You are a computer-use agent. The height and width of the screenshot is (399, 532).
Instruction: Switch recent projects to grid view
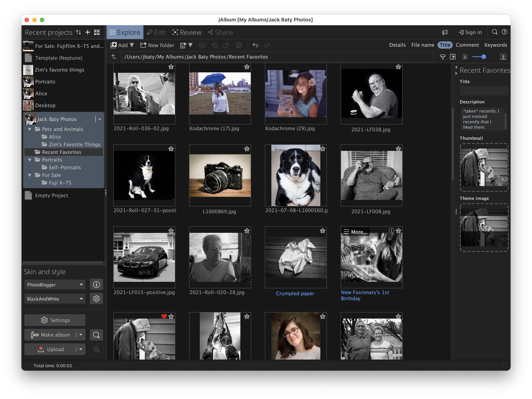[x=97, y=32]
